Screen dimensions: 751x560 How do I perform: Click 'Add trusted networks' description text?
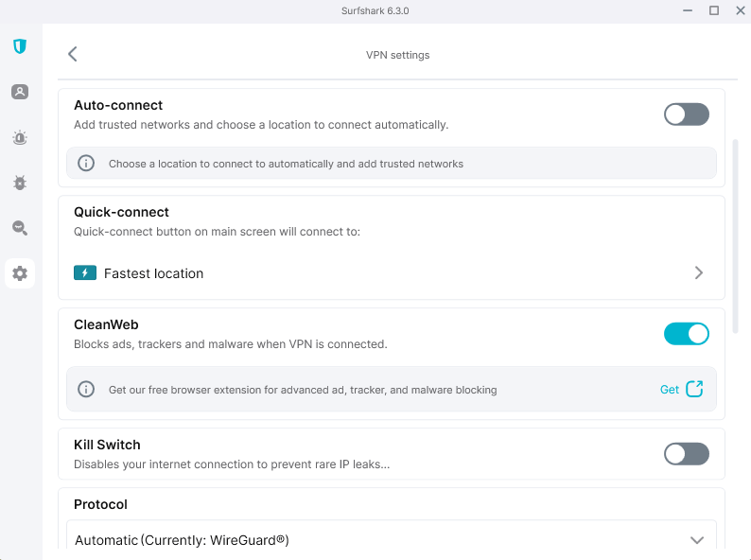[x=261, y=125]
